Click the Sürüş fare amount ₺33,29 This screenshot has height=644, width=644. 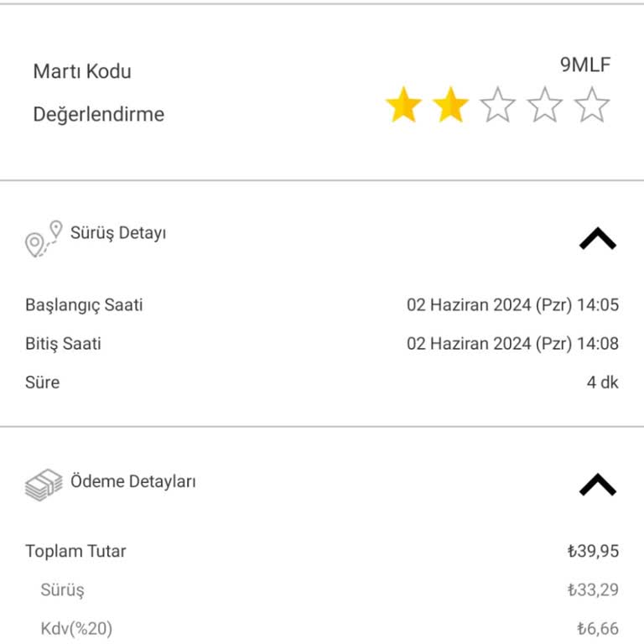[592, 589]
